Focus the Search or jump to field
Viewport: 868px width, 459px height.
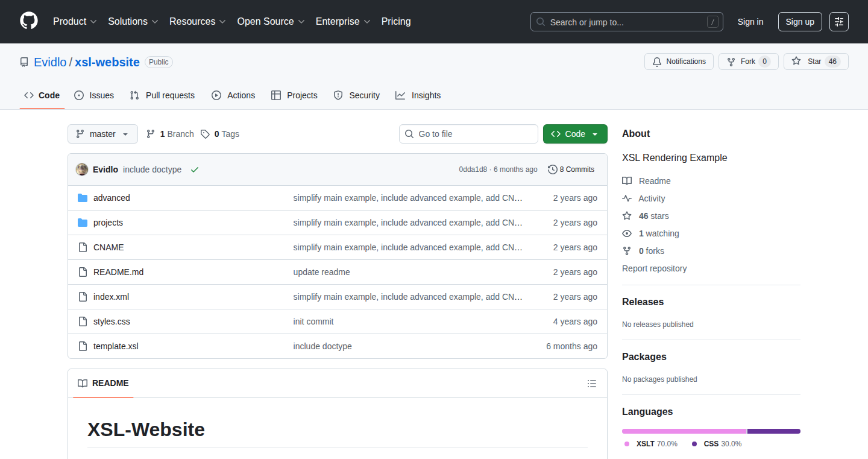pos(627,22)
